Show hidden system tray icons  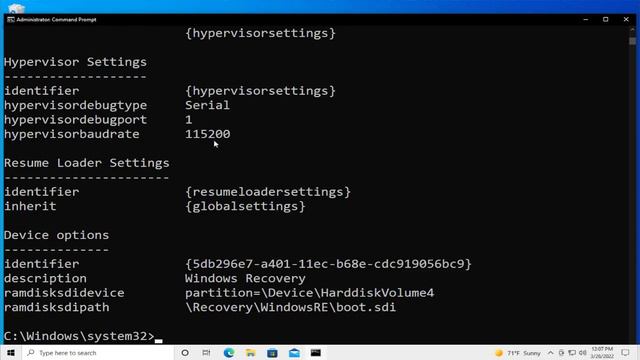(x=550, y=353)
